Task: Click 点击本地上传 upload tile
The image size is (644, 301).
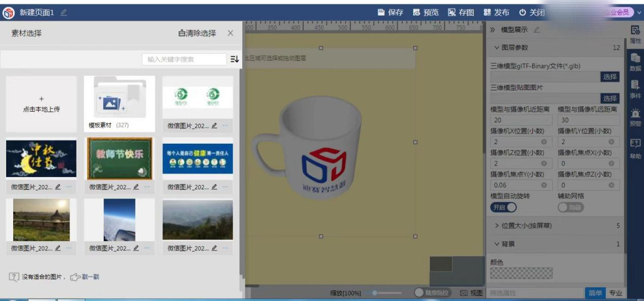Action: (41, 104)
